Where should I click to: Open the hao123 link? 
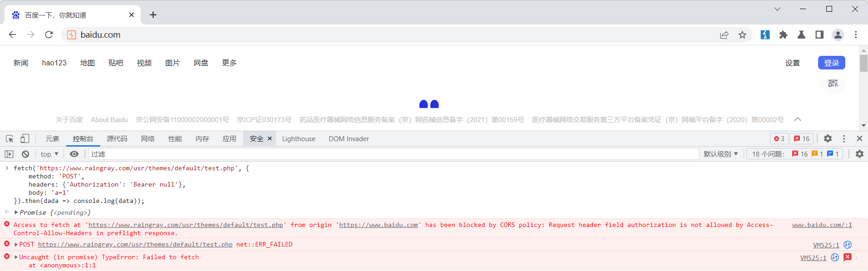54,63
